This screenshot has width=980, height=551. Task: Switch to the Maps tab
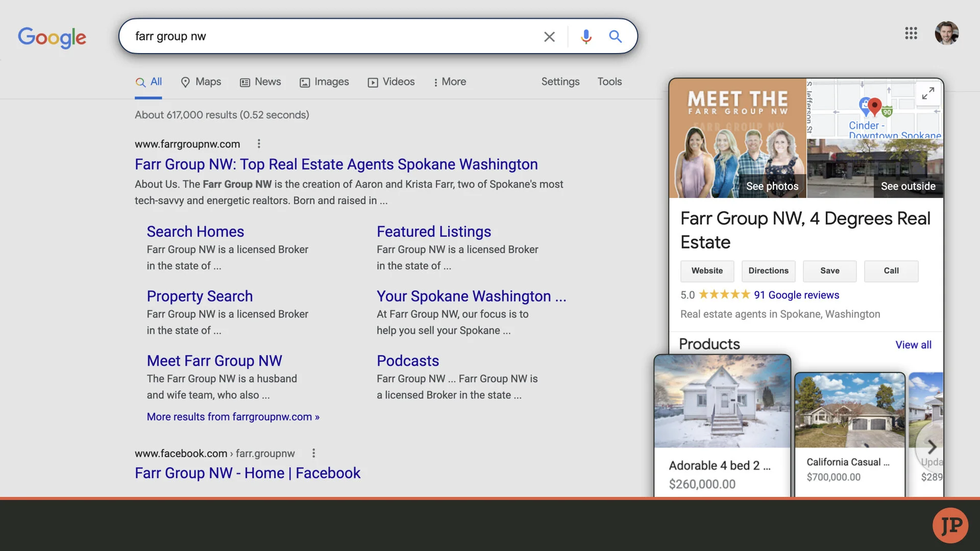201,82
